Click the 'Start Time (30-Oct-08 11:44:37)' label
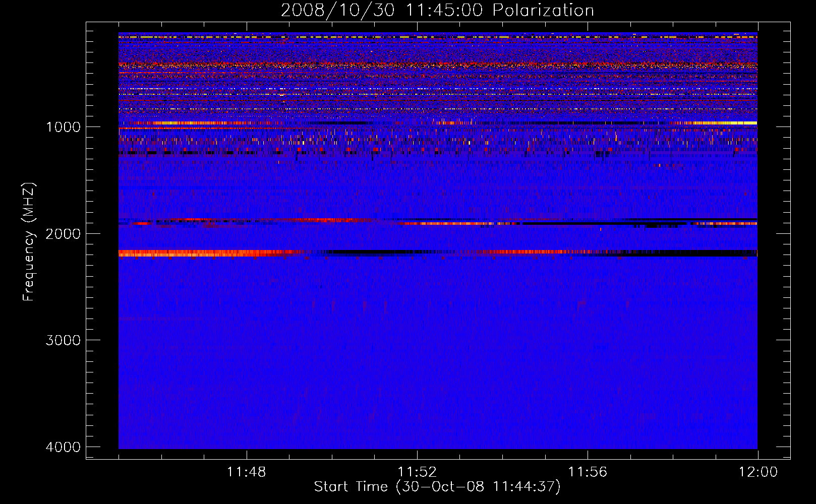 pyautogui.click(x=437, y=486)
